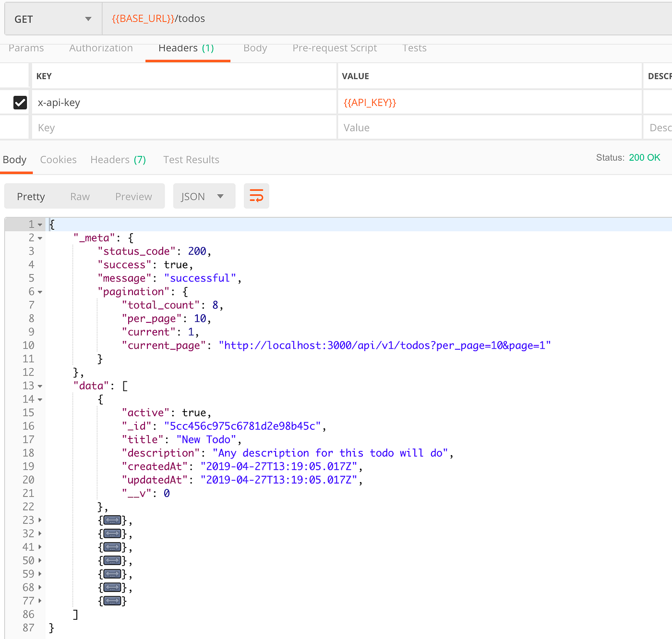Click the Pretty view button

(x=31, y=196)
